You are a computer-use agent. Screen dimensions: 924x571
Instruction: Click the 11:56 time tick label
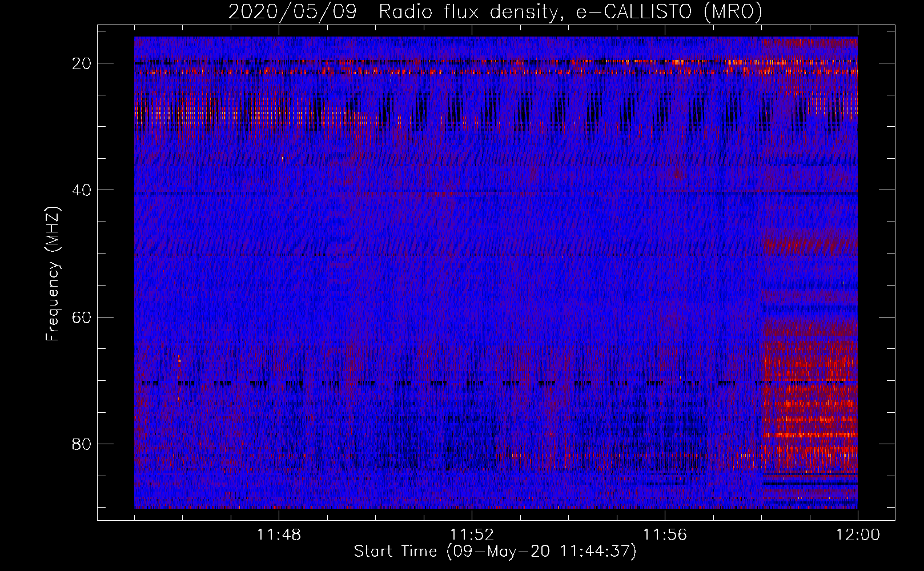[665, 535]
